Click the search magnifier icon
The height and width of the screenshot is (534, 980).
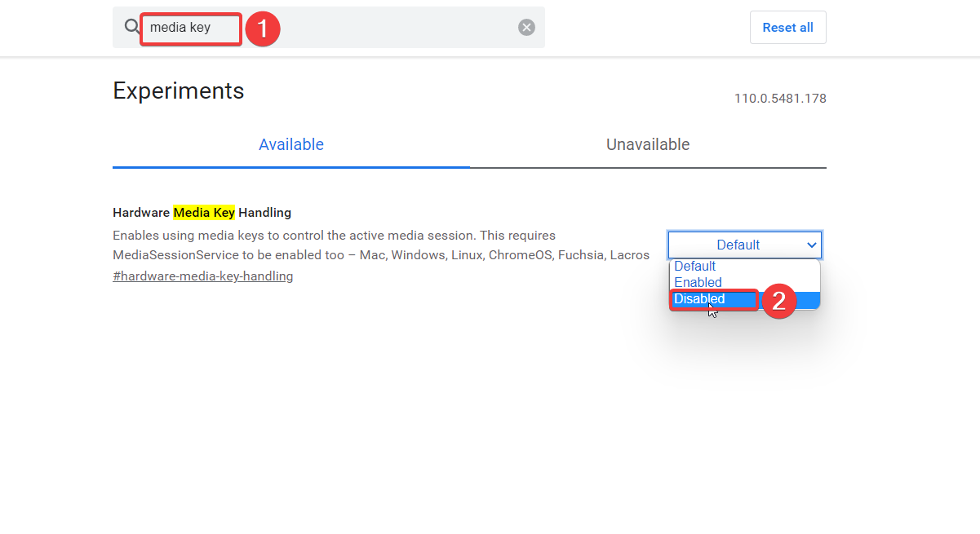click(x=131, y=26)
